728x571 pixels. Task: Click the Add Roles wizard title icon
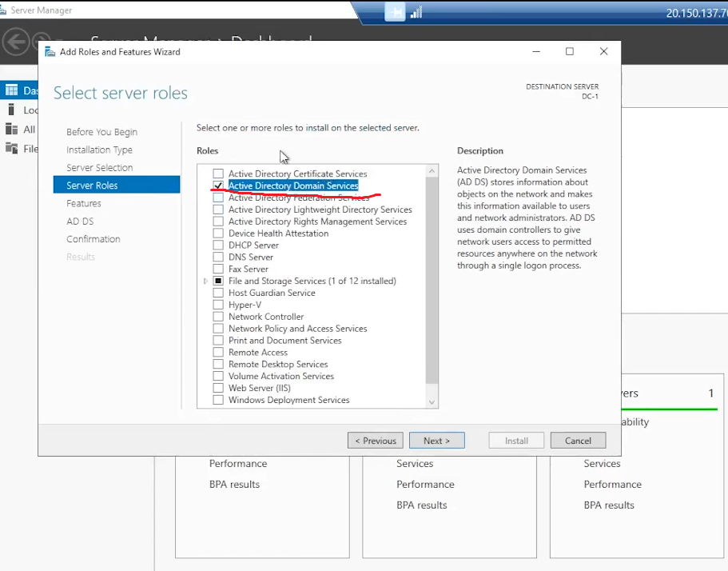pos(50,51)
